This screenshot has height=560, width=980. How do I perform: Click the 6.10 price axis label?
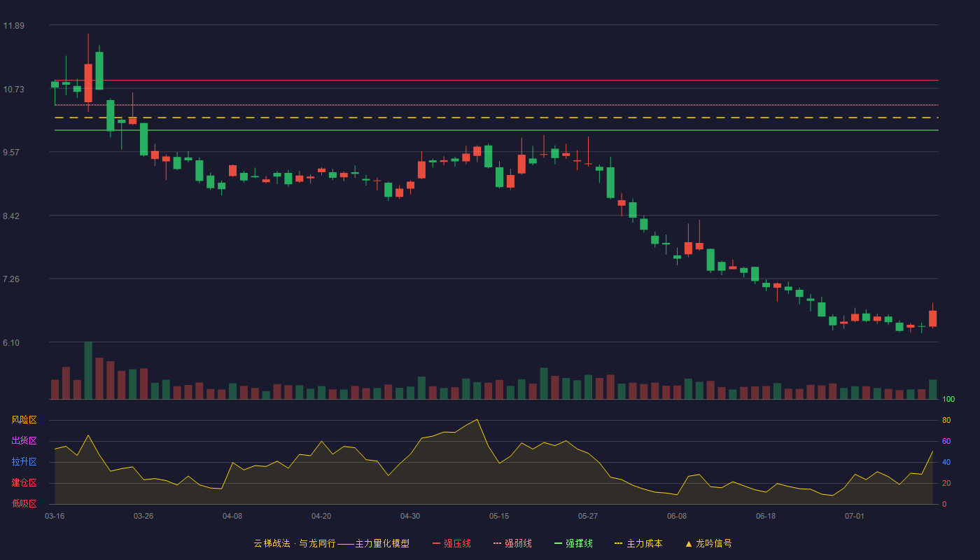pyautogui.click(x=12, y=343)
